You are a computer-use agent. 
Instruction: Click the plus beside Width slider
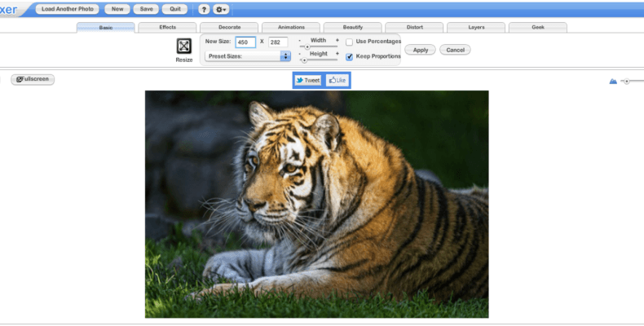[x=337, y=40]
